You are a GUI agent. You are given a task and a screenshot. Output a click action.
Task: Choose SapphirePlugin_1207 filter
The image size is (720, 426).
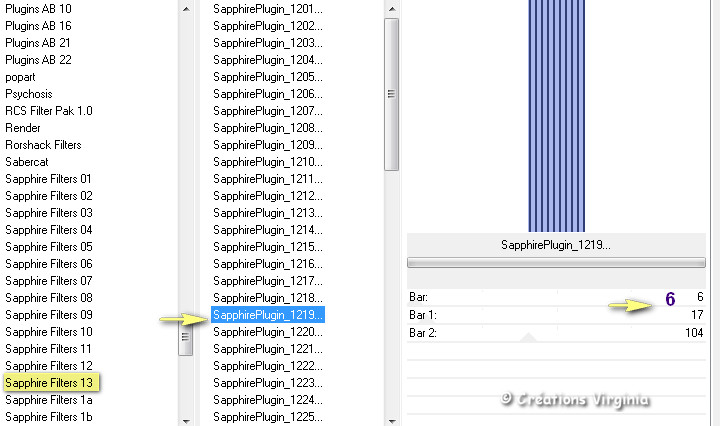(x=268, y=111)
